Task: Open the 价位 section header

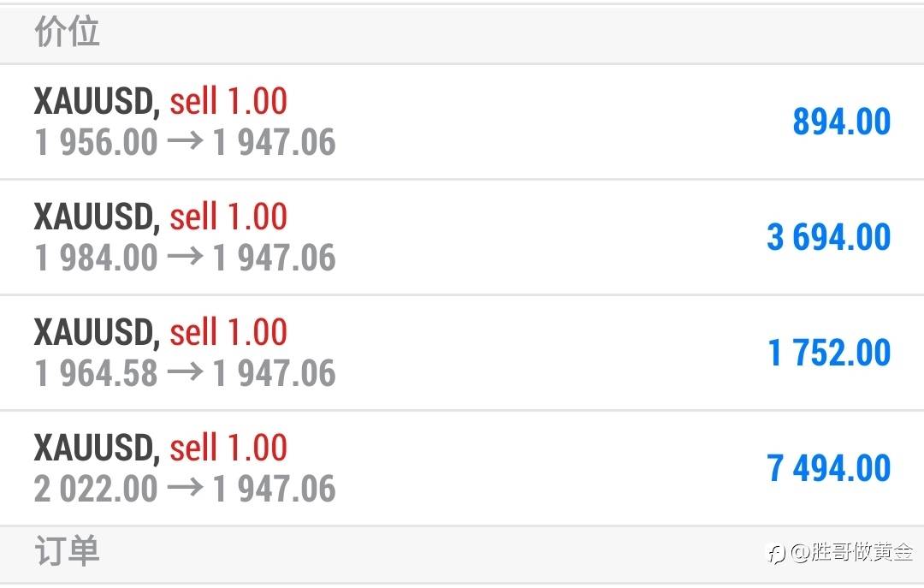Action: [x=462, y=33]
